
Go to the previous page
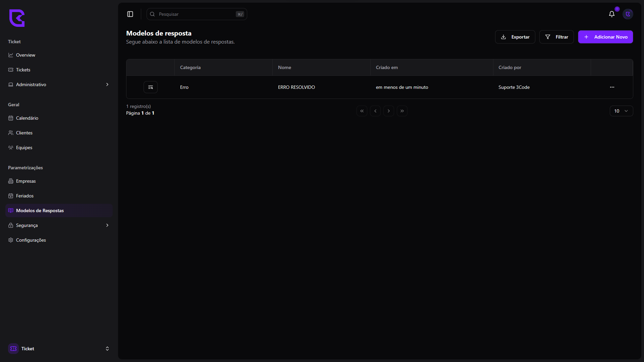click(375, 111)
